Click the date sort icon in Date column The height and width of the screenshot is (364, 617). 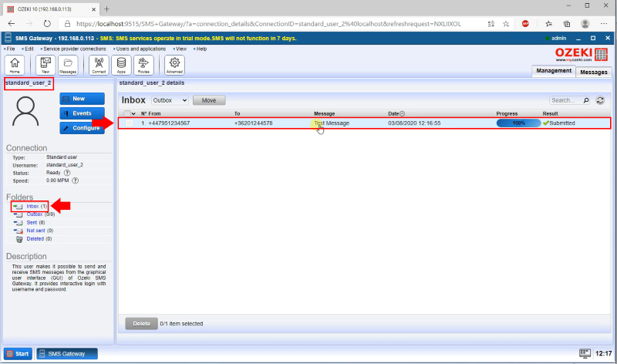click(x=402, y=113)
